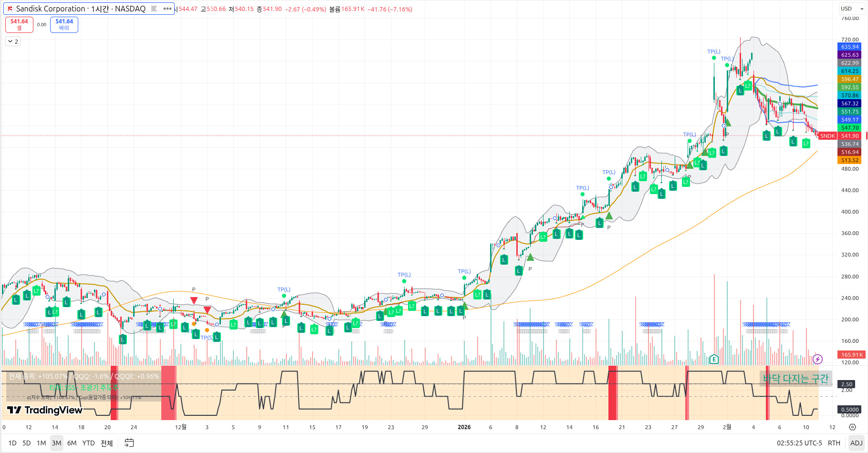Click the TP(L) marker near December 11
Screen dimensions: 868x453
(284, 289)
